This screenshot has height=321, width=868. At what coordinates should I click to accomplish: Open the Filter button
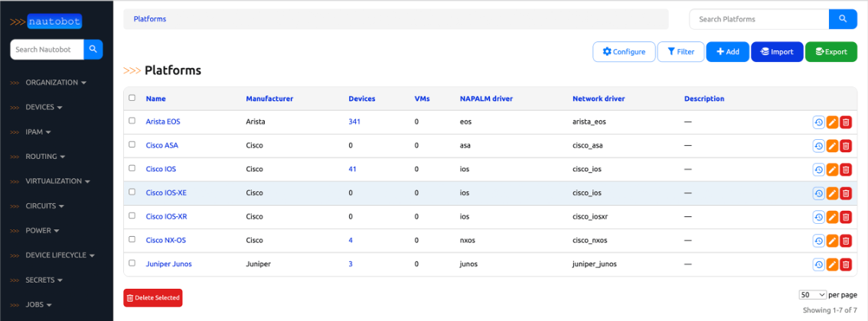(680, 52)
